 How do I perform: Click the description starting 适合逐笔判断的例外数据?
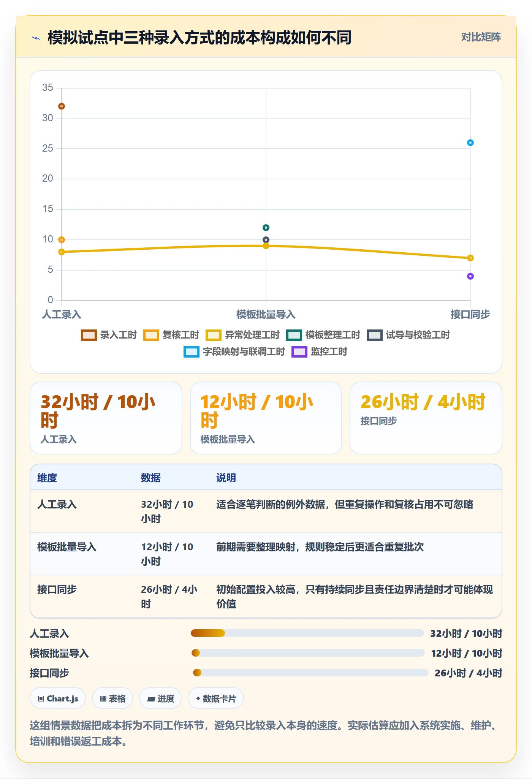[x=345, y=505]
